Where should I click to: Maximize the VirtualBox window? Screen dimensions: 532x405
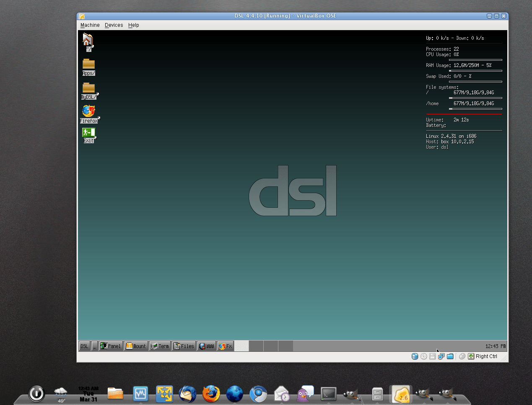click(x=496, y=16)
